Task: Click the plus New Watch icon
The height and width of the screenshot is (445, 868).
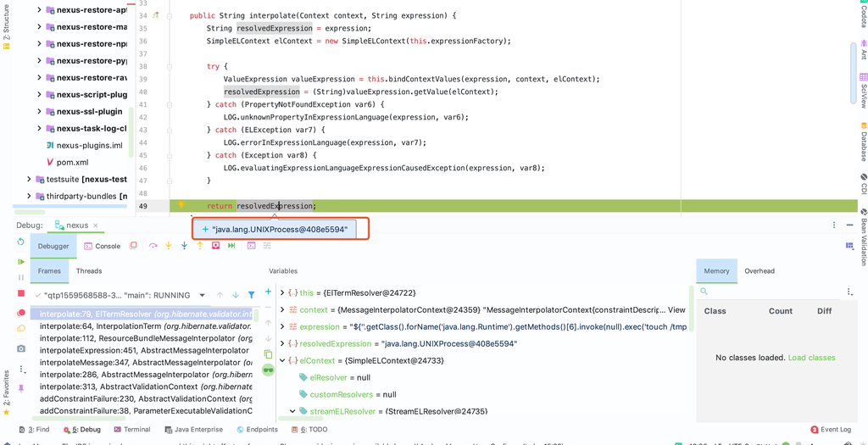Action: click(269, 291)
